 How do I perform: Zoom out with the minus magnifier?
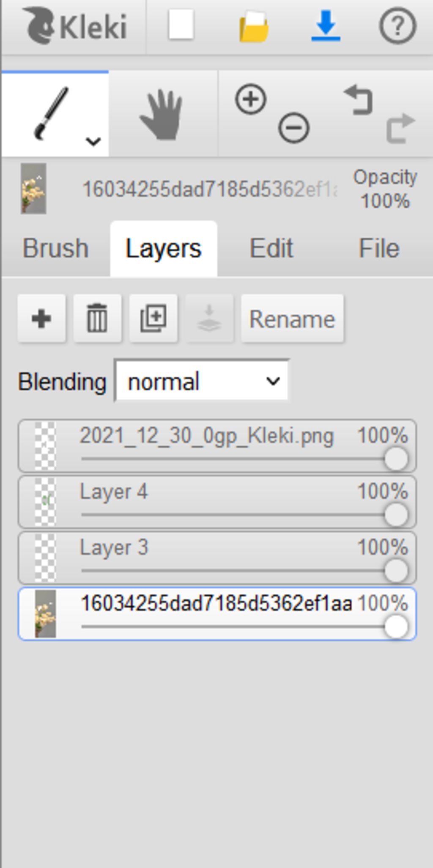click(294, 127)
